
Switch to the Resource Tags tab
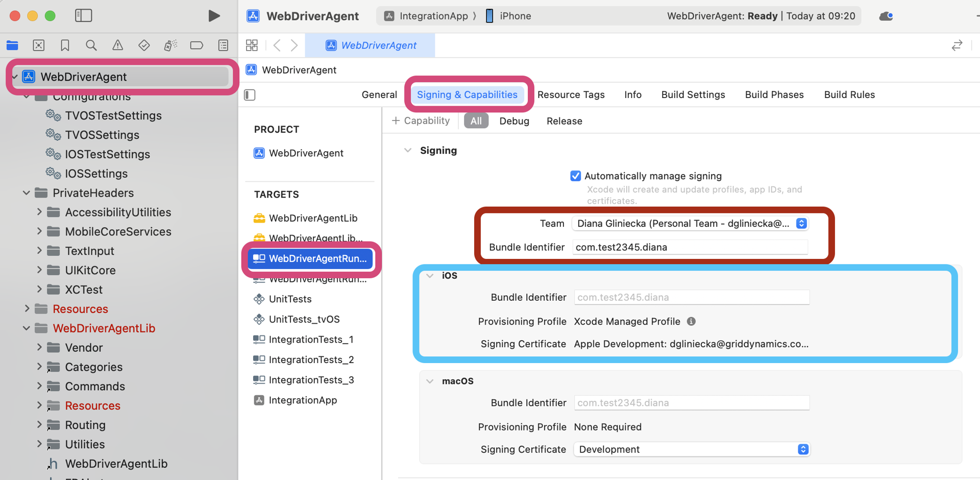coord(571,94)
